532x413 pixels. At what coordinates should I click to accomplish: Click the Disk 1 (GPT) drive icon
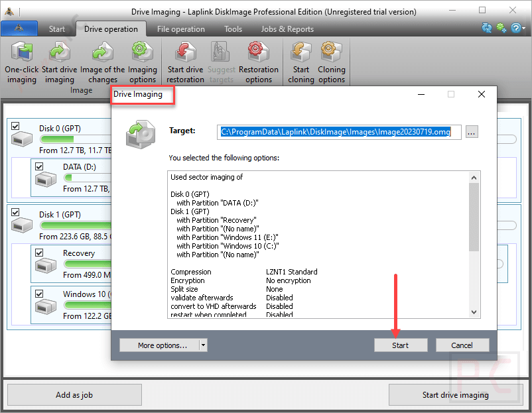click(22, 225)
